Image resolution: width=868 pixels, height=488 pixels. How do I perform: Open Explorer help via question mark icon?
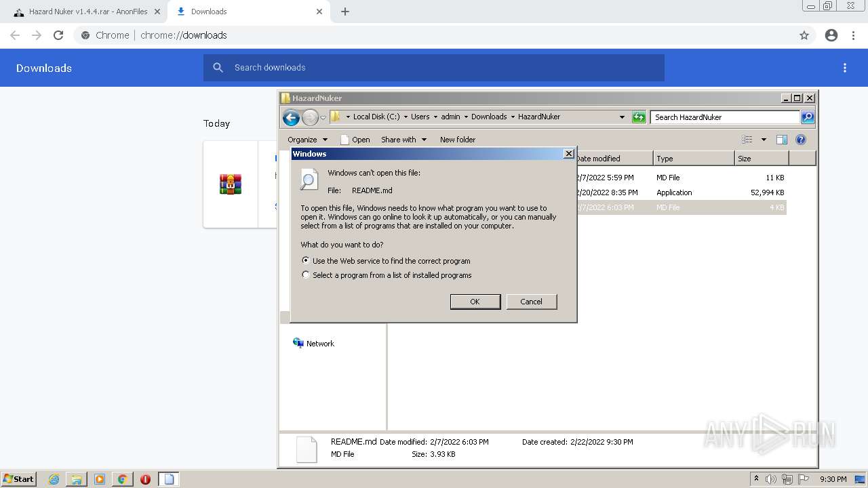[801, 140]
